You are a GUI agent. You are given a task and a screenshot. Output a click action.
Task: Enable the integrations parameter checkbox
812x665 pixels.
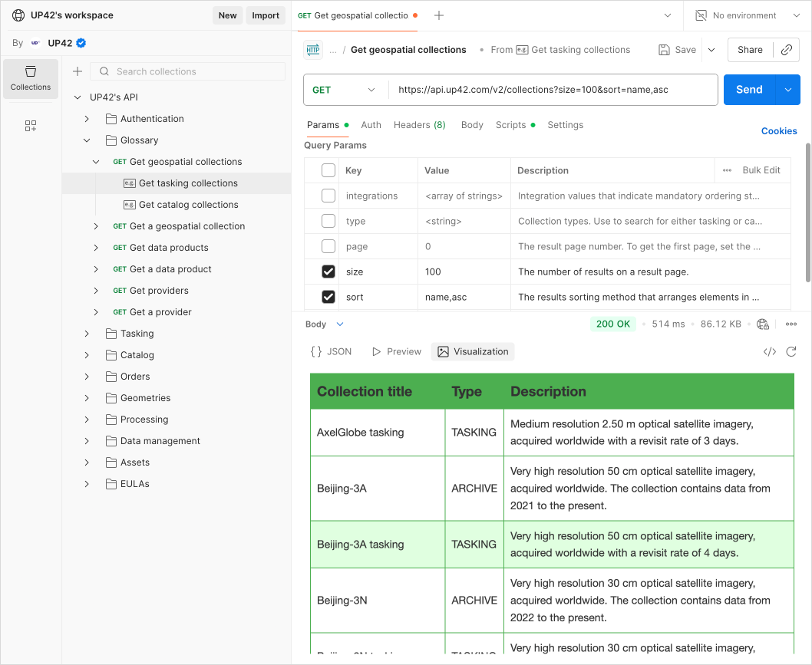(x=328, y=196)
